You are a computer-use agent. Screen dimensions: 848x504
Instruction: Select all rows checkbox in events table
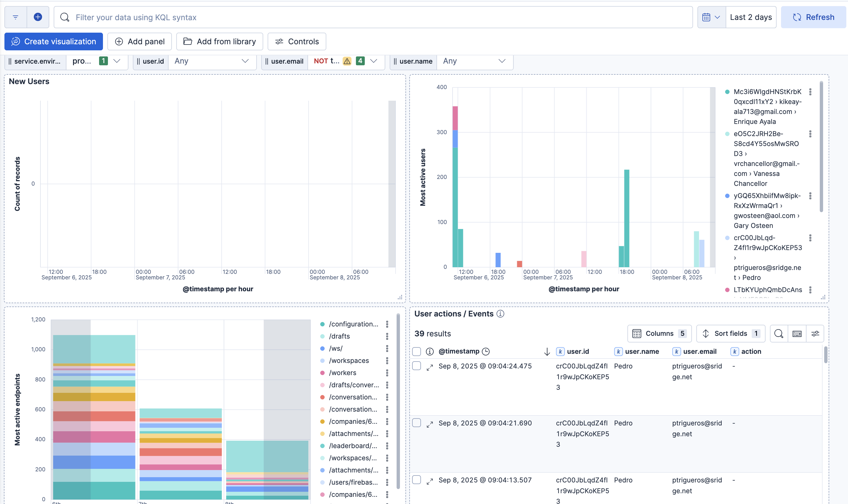[x=417, y=352]
